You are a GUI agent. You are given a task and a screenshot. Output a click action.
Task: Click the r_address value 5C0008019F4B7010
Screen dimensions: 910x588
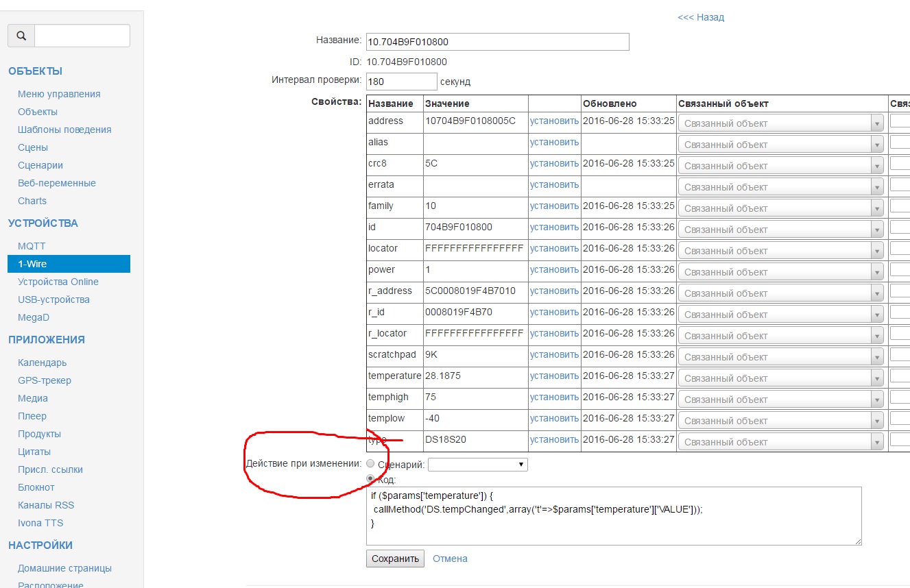click(470, 291)
